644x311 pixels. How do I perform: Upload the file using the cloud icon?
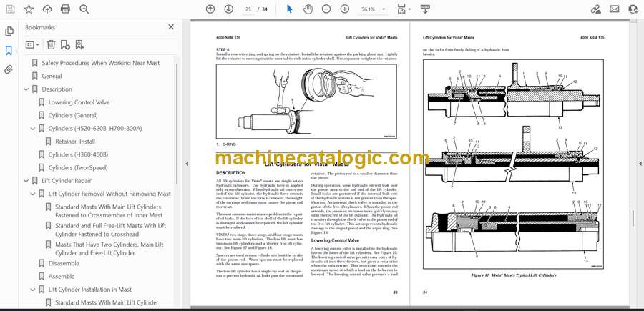click(x=47, y=9)
